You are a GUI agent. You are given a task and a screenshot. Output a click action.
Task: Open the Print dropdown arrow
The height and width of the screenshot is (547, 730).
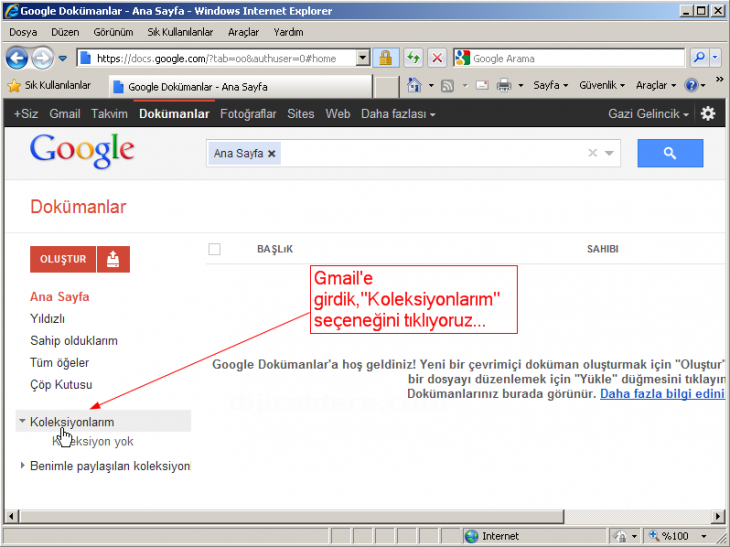(x=521, y=86)
